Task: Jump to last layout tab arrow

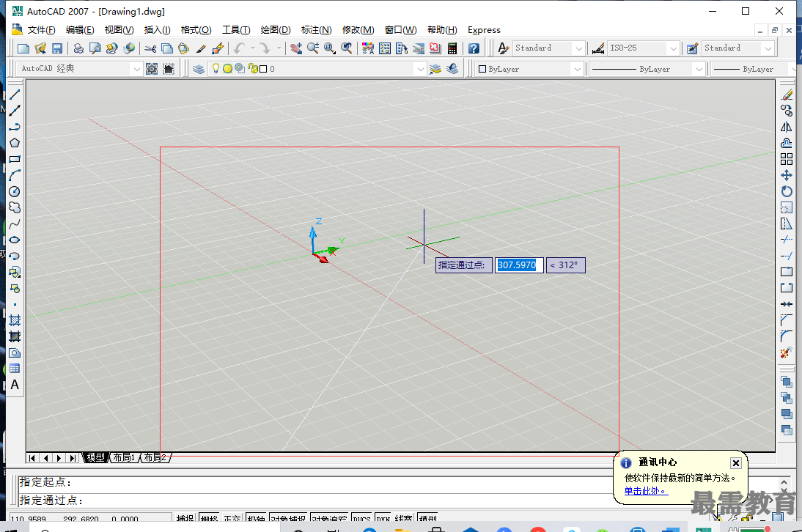Action: pos(73,458)
